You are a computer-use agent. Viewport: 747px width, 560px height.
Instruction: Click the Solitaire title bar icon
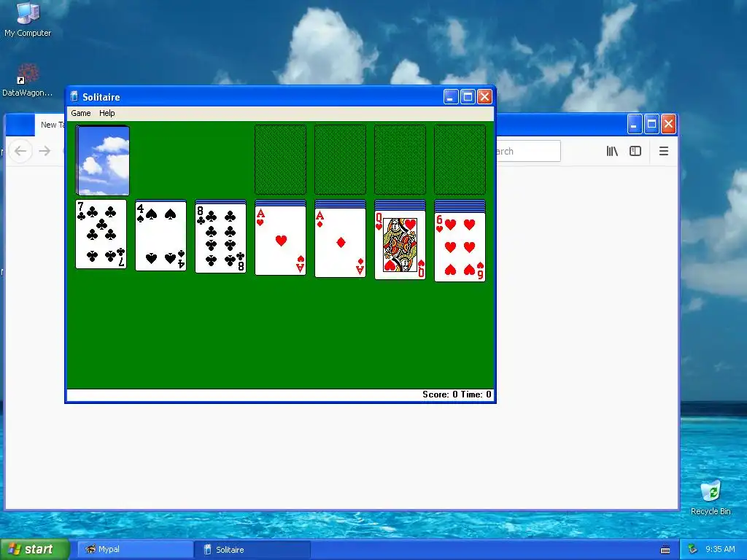point(74,97)
